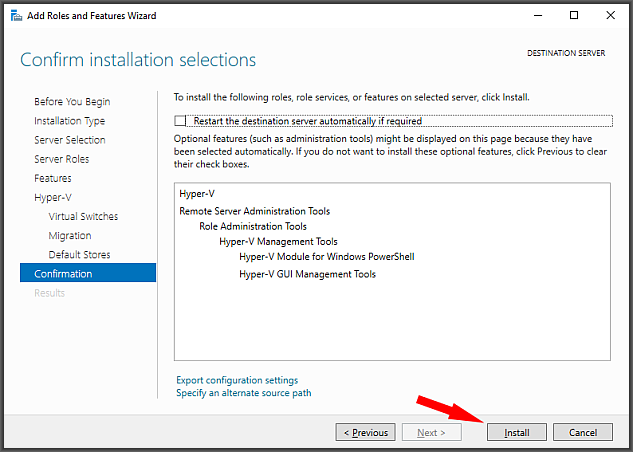Click the Install button
This screenshot has width=633, height=452.
point(517,433)
